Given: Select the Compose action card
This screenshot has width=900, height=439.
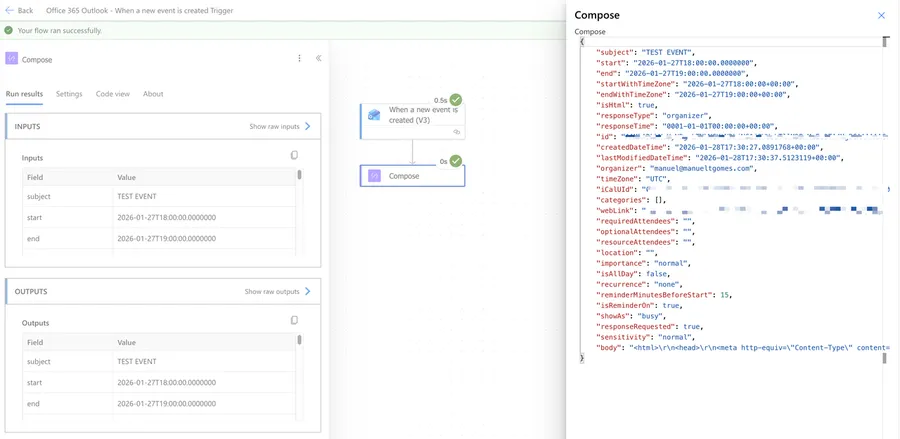Looking at the screenshot, I should [412, 176].
